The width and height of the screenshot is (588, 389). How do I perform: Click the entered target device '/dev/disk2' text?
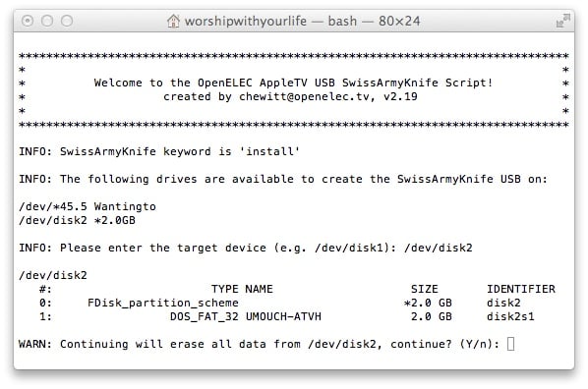pyautogui.click(x=439, y=248)
